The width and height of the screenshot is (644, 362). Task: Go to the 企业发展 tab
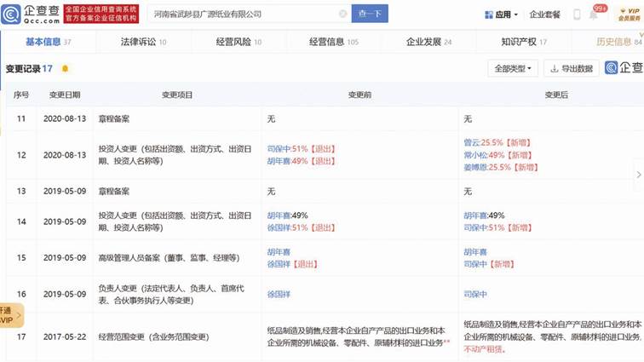428,41
